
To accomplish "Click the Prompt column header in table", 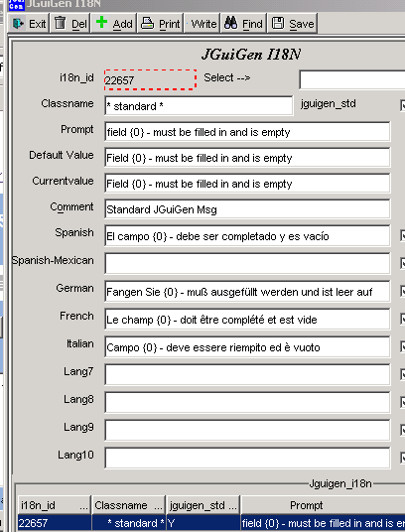I will [x=323, y=505].
